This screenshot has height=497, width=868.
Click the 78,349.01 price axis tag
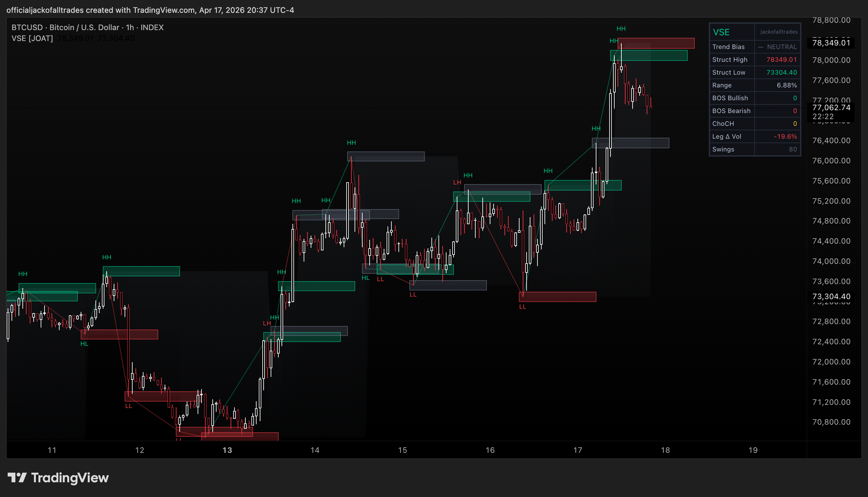coord(831,43)
